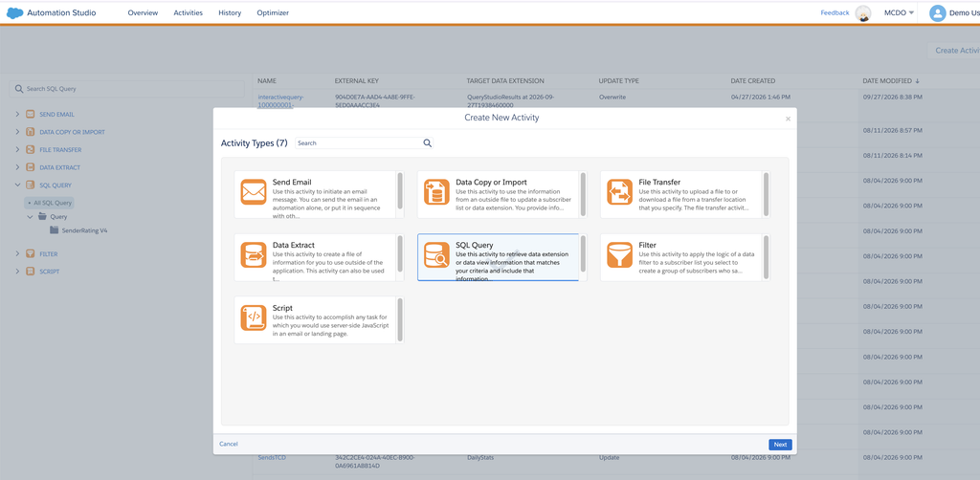Image resolution: width=980 pixels, height=480 pixels.
Task: Open the Optimizer tab
Action: 273,12
